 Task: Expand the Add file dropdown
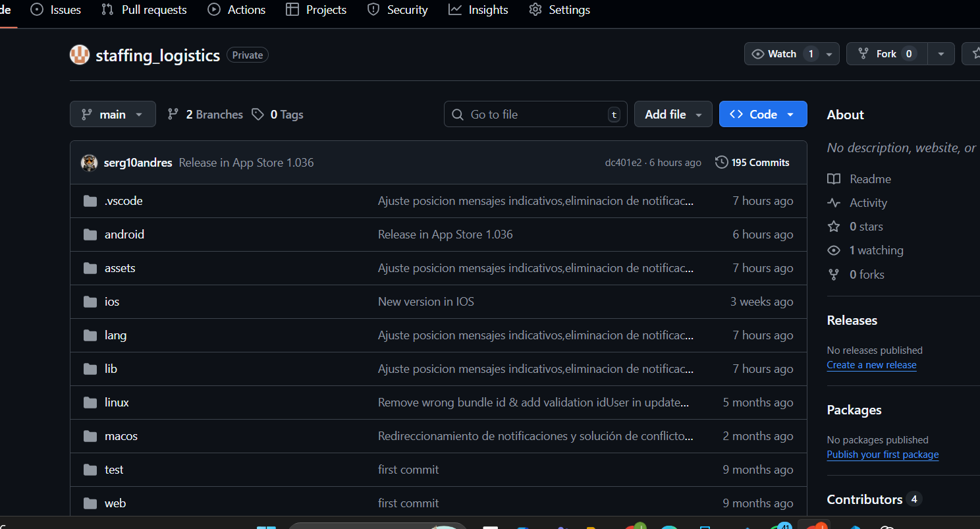point(672,114)
